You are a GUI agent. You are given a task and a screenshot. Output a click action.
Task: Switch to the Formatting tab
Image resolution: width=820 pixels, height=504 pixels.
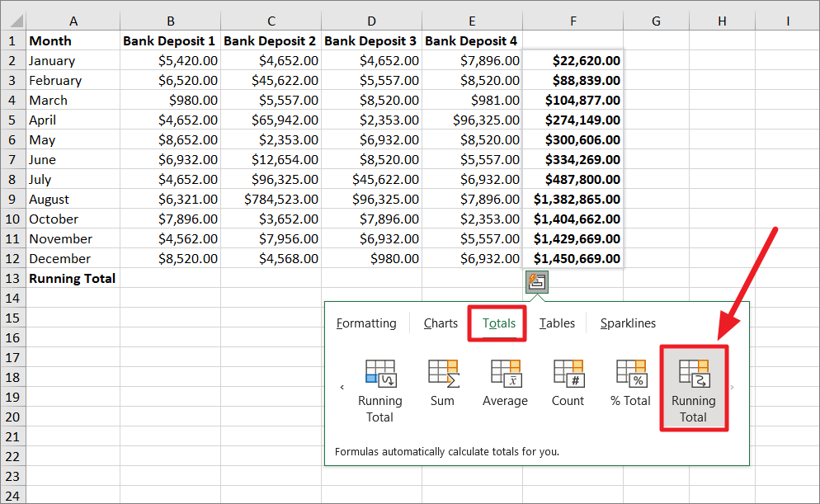point(365,323)
